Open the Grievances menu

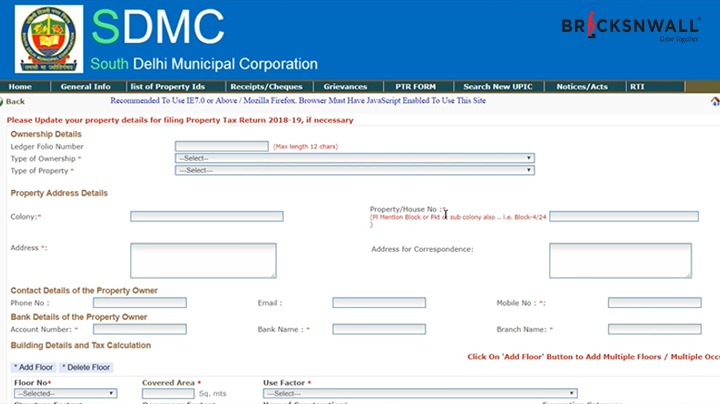click(345, 86)
